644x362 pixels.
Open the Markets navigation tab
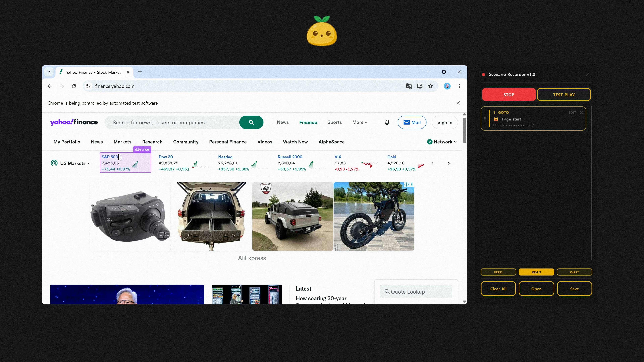[x=122, y=142]
